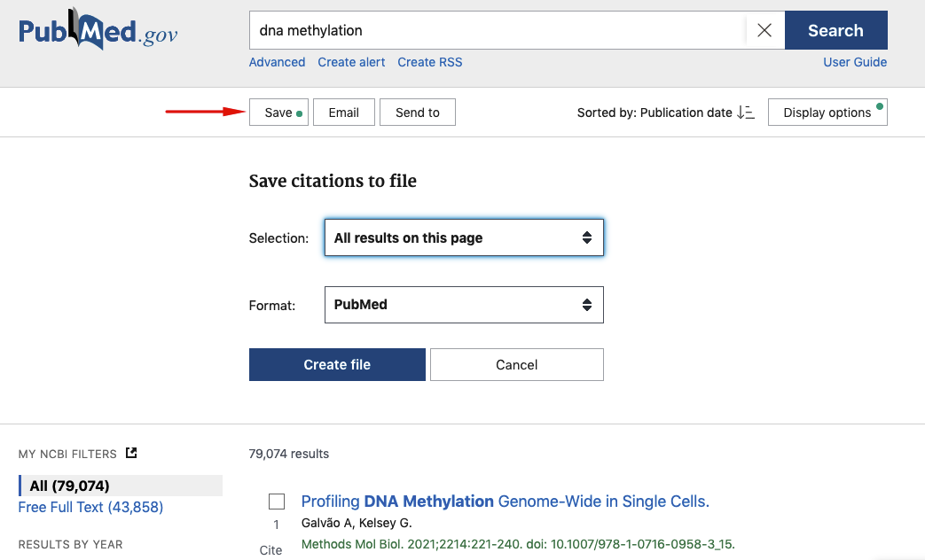
Task: Open the Advanced search link
Action: point(278,62)
